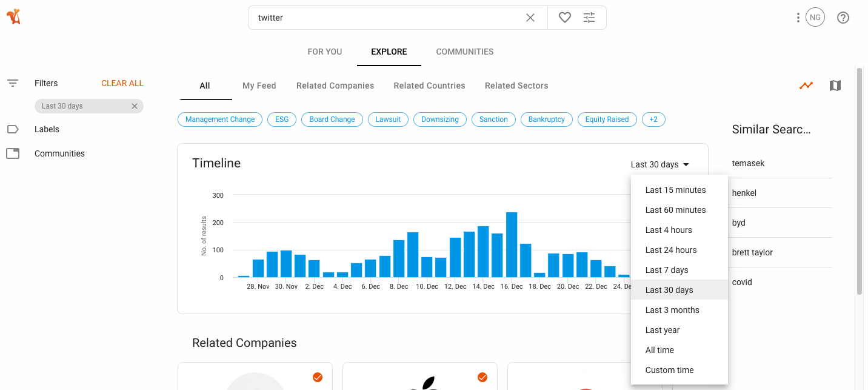Viewport: 868px width, 390px height.
Task: Click the 16. Dec tallest bar
Action: [x=512, y=245]
